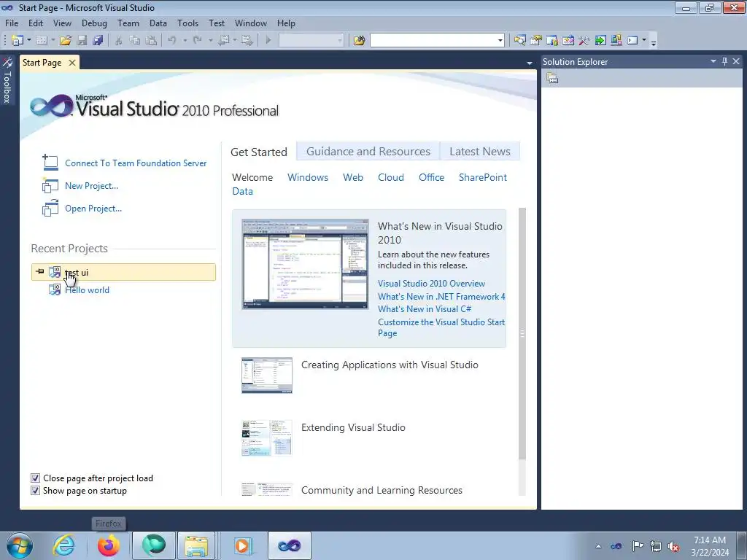Pin the test ui recent project
Viewport: 747px width, 560px height.
40,272
